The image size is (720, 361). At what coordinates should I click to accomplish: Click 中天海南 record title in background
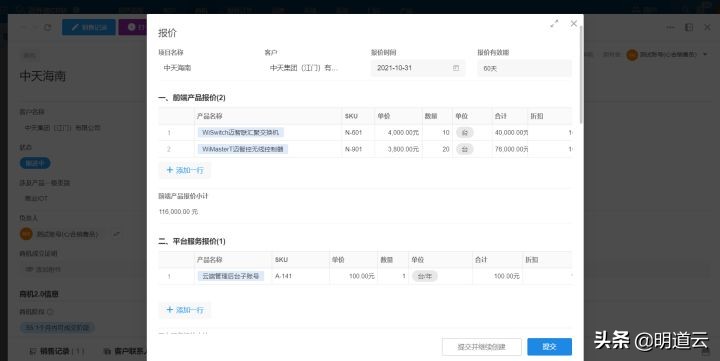tap(43, 76)
